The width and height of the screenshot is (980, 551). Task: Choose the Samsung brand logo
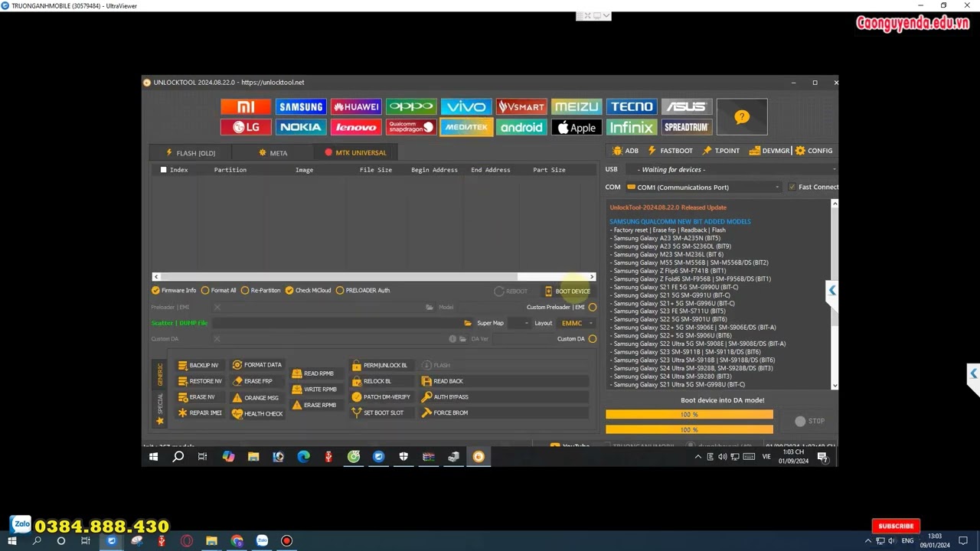(x=301, y=107)
